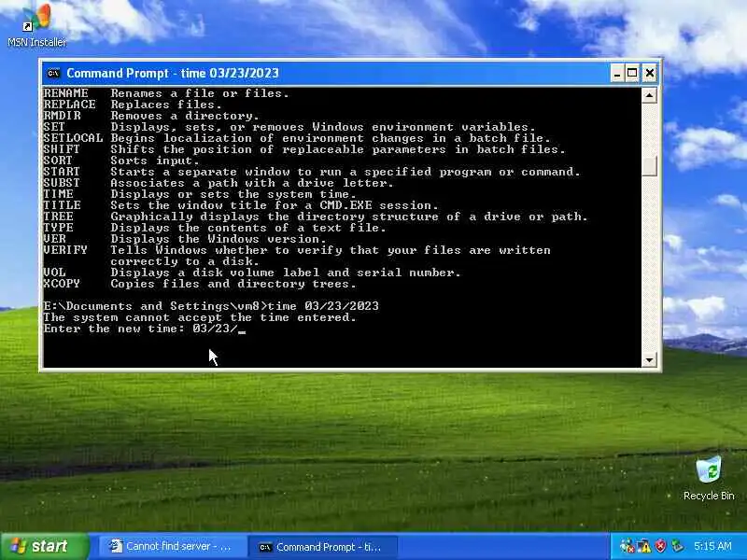Click the 'time 03/23/2023' command line text
Viewport: 747px width, 560px height.
(x=323, y=306)
